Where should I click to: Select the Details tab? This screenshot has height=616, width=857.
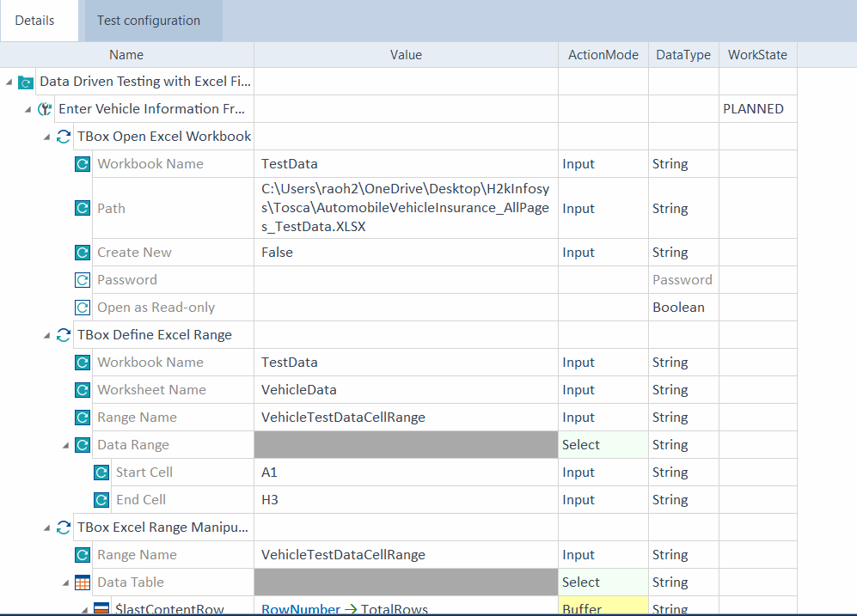click(35, 21)
